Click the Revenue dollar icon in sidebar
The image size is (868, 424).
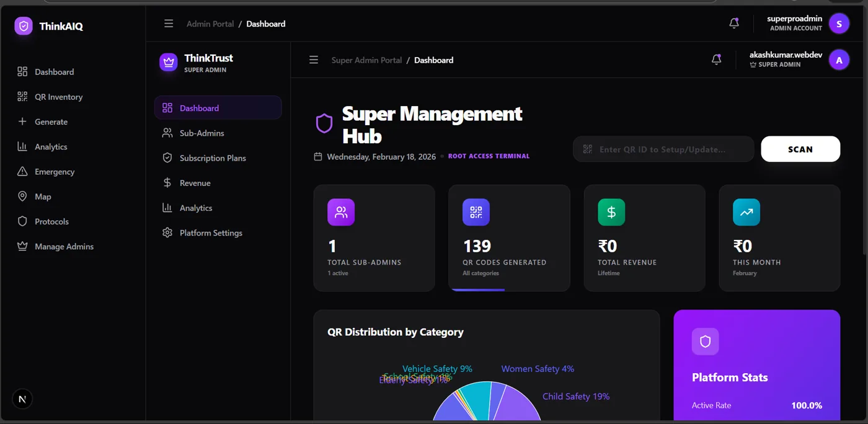[167, 183]
